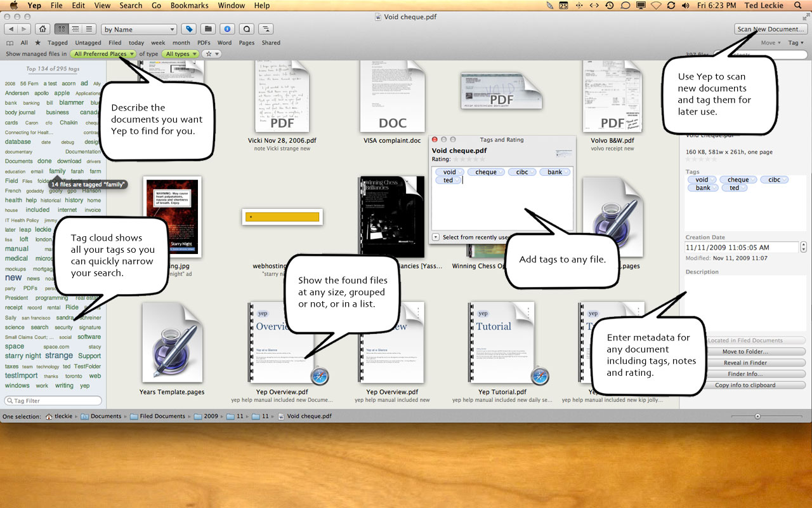Click the folder toolbar icon
This screenshot has width=812, height=508.
pyautogui.click(x=207, y=29)
